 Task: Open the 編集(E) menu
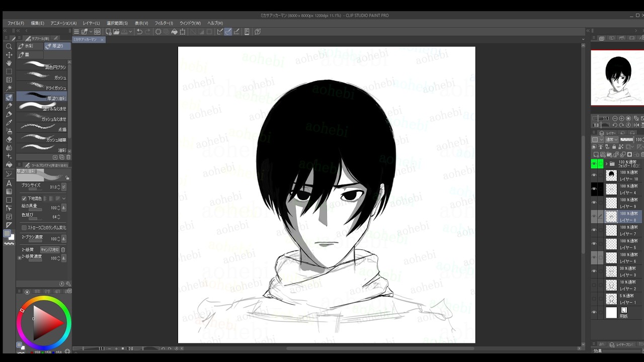coord(37,23)
